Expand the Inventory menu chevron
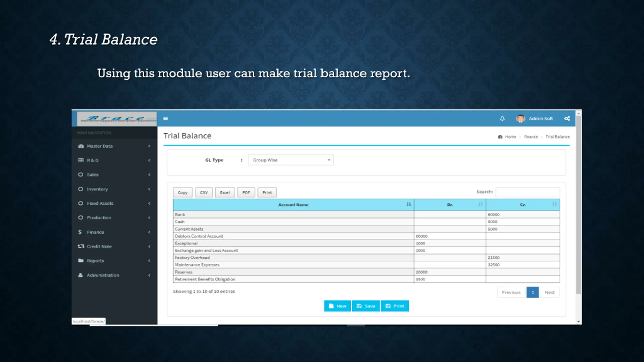 tap(149, 189)
